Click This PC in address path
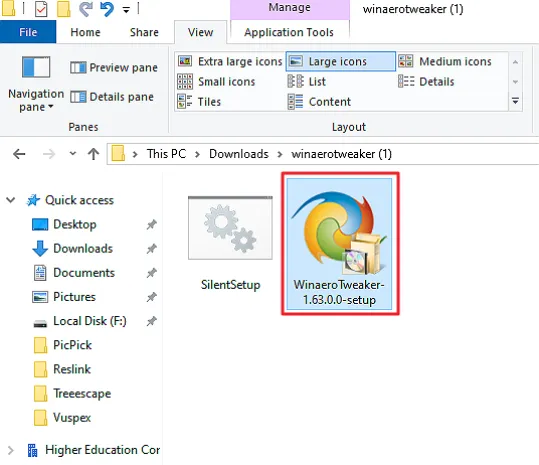 (x=166, y=154)
